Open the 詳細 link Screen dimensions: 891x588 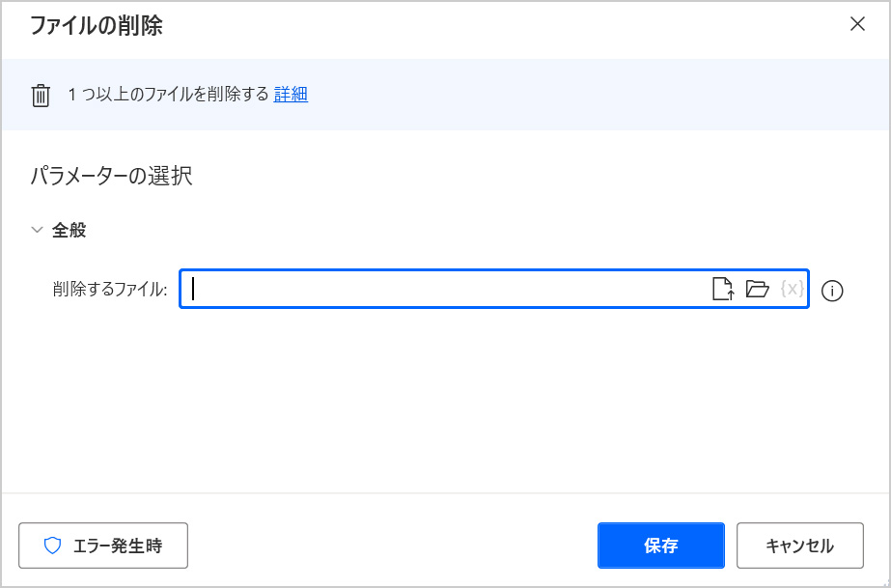point(291,95)
